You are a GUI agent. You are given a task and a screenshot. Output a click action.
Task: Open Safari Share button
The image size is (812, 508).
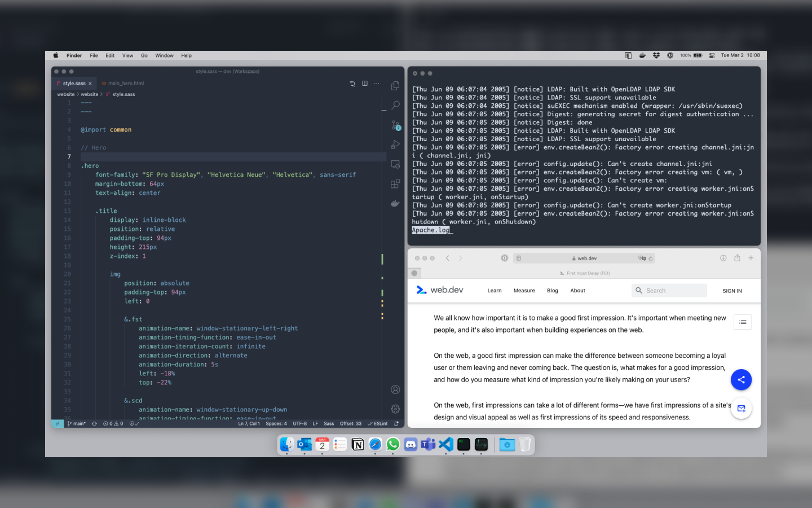[737, 258]
